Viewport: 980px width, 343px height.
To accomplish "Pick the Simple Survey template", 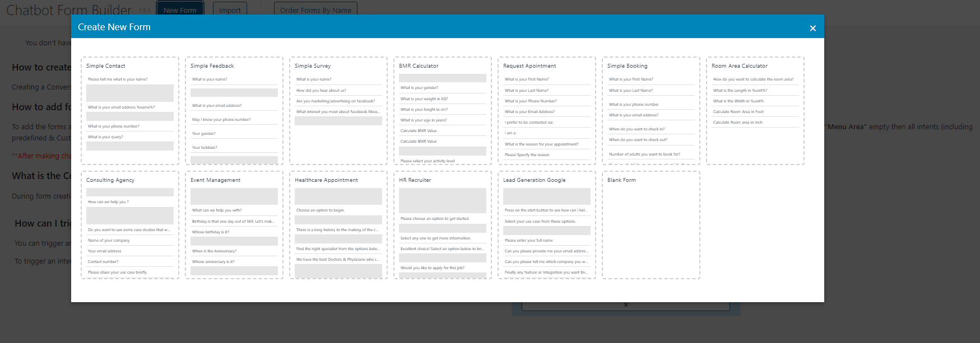I will point(338,111).
